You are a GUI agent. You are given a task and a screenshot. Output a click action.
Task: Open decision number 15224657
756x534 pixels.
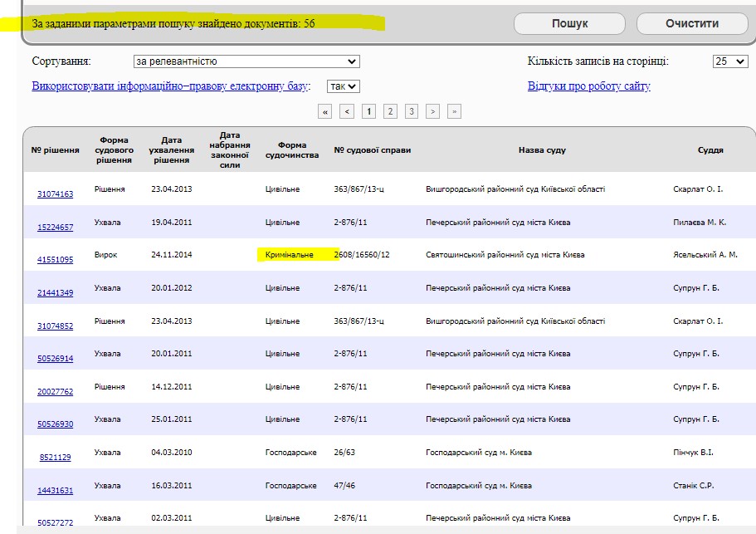pos(55,228)
